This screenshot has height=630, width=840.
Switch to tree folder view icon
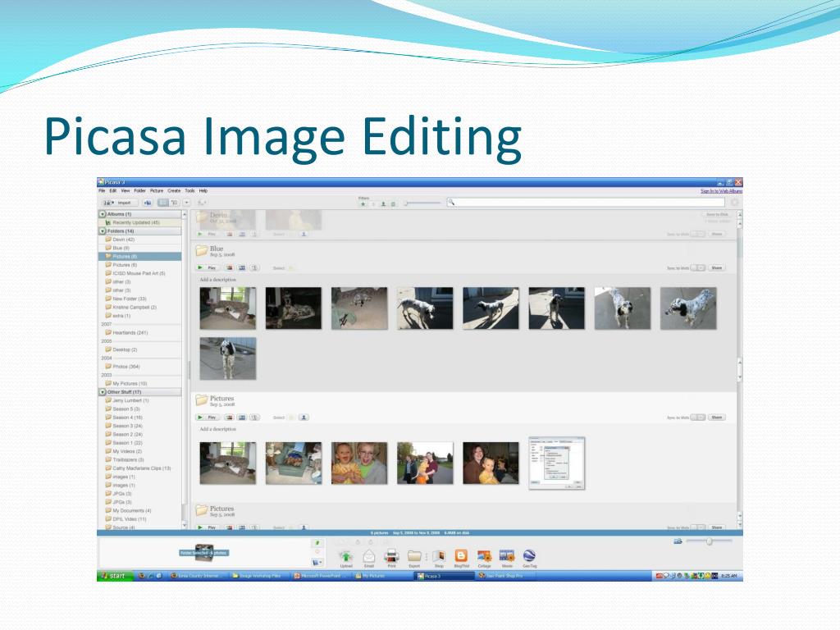click(175, 203)
